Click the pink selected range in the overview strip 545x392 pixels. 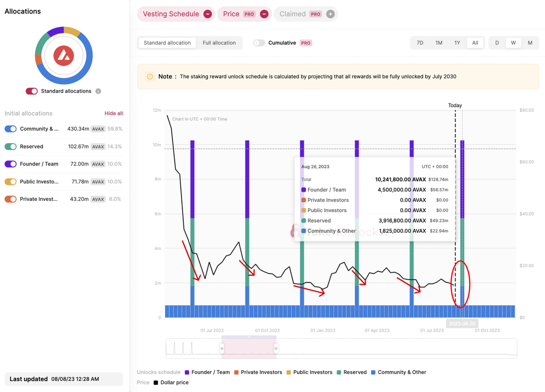click(x=249, y=347)
